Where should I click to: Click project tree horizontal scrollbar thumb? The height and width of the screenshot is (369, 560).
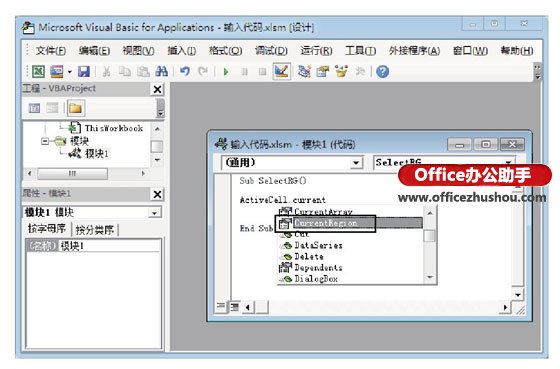coord(72,174)
